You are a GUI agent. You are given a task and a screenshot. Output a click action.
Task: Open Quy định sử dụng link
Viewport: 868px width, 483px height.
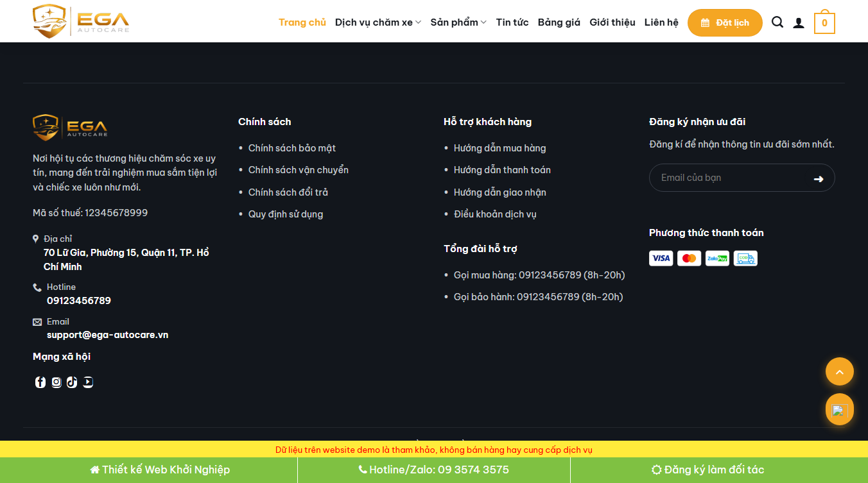pyautogui.click(x=286, y=214)
